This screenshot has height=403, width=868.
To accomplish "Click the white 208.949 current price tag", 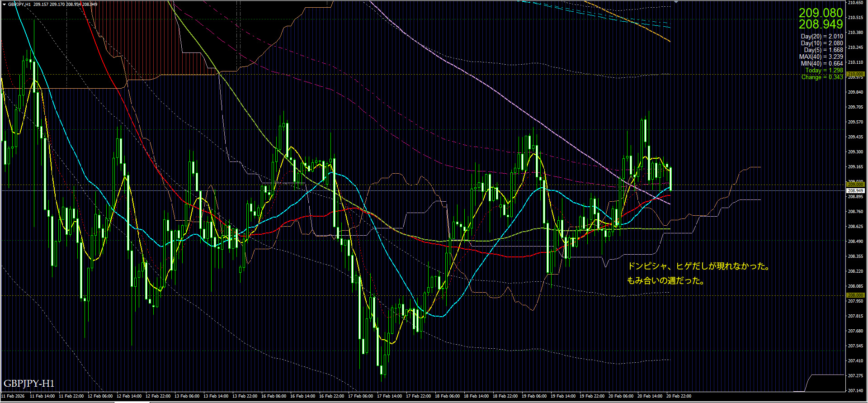I will coord(855,190).
